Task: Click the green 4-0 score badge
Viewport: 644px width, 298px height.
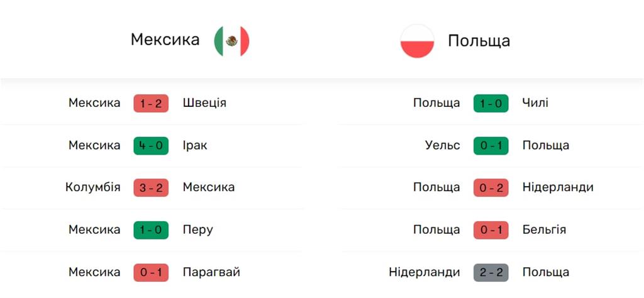Action: pyautogui.click(x=151, y=145)
